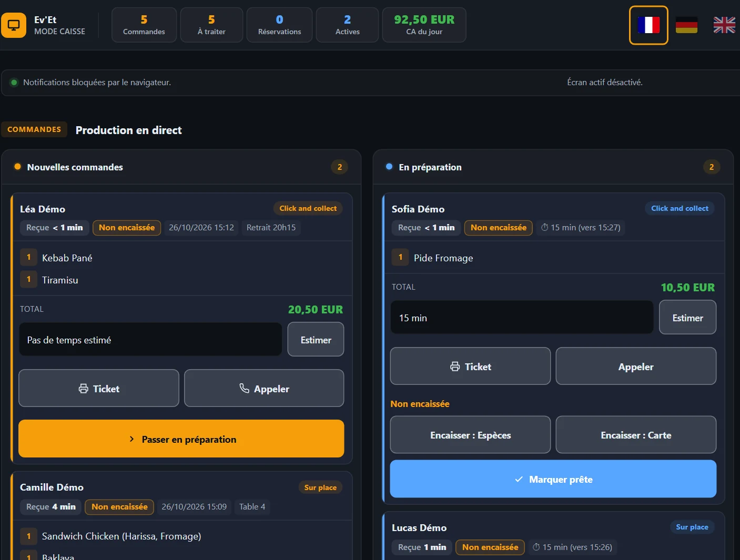Open the Commandes counter tile
Image resolution: width=740 pixels, height=560 pixels.
[x=144, y=25]
